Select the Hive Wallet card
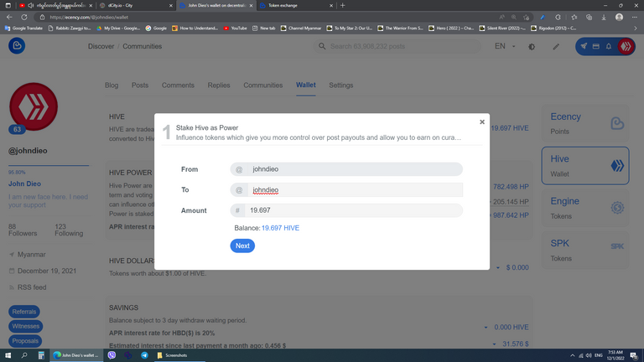This screenshot has width=644, height=362. coord(585,166)
